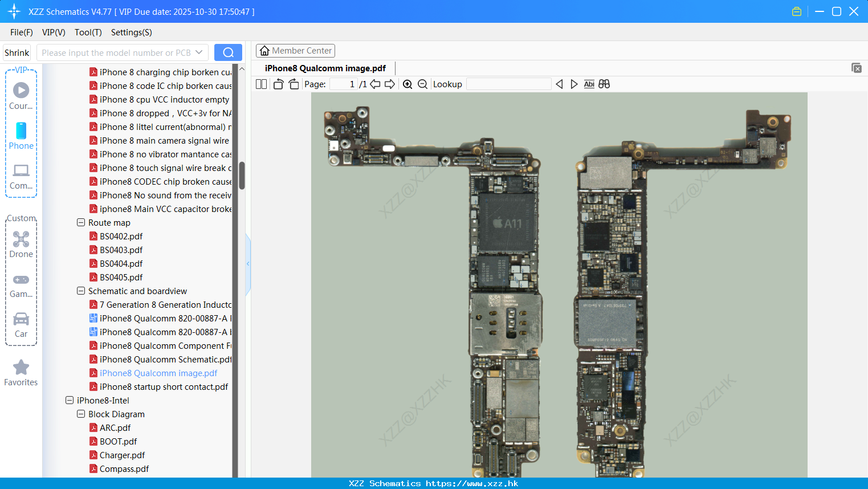Click the Shrink button
The height and width of the screenshot is (489, 868).
pyautogui.click(x=17, y=52)
